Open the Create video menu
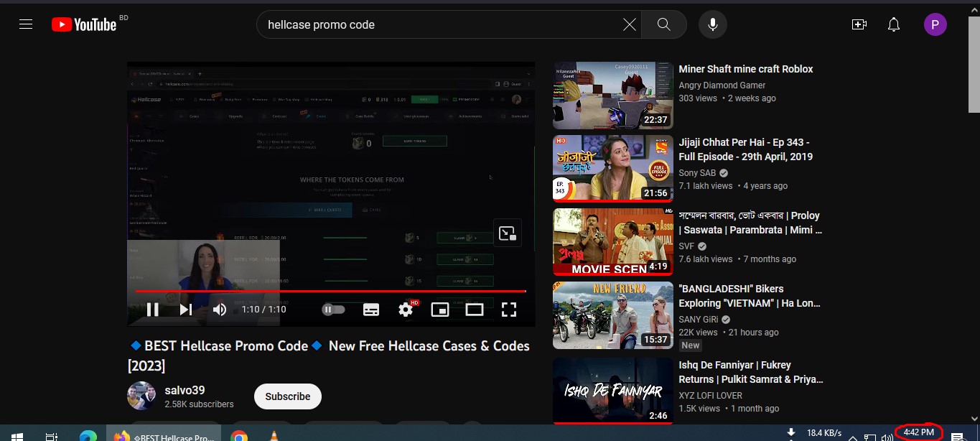Image resolution: width=980 pixels, height=441 pixels. (859, 24)
